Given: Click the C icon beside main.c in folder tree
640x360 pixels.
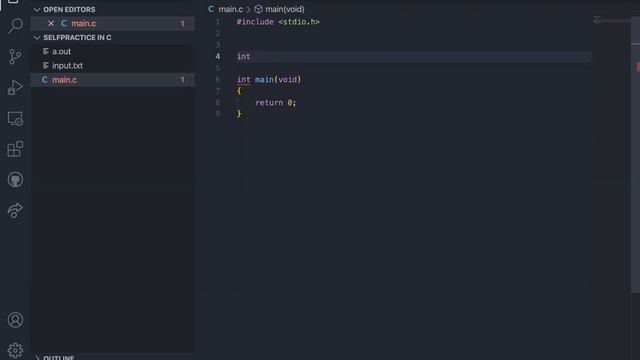Looking at the screenshot, I should click(44, 80).
